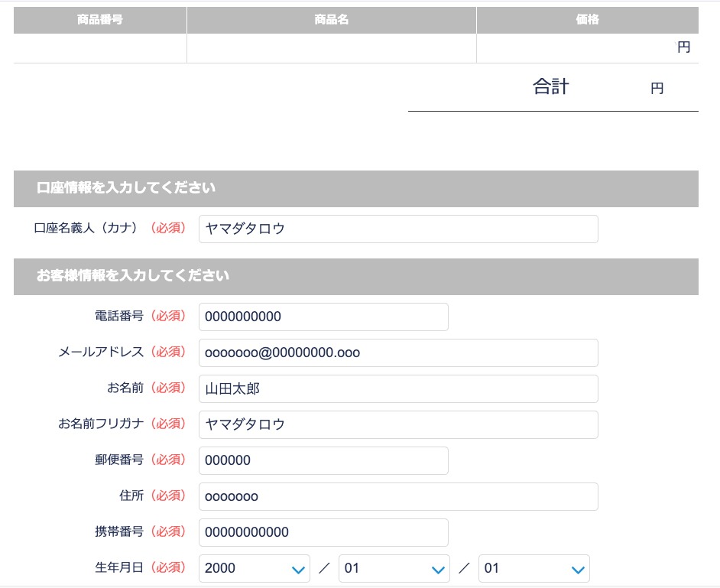The image size is (720, 588).
Task: Click the 携帯番号 input field
Action: pyautogui.click(x=323, y=532)
